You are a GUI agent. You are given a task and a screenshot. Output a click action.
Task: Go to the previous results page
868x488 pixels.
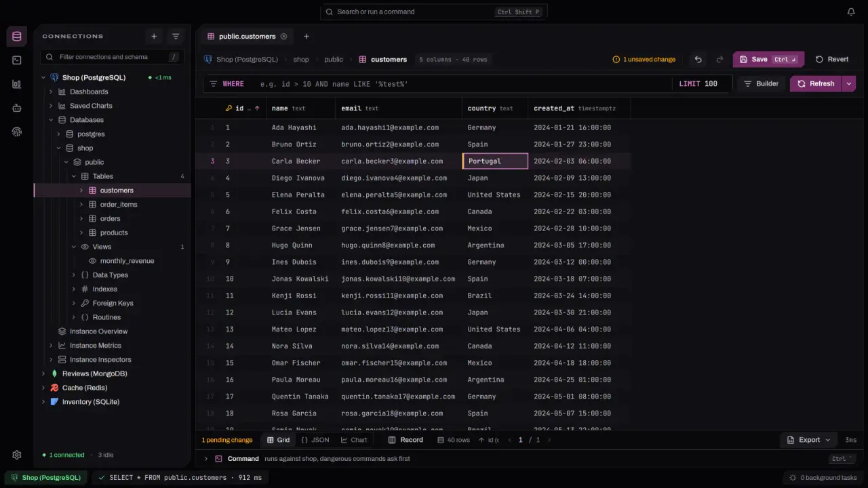pyautogui.click(x=510, y=440)
